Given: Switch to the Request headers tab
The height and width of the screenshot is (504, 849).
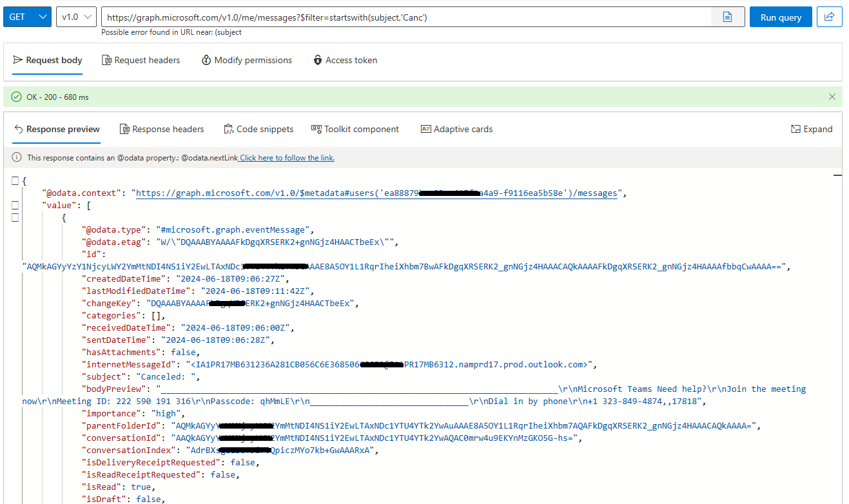Looking at the screenshot, I should click(x=141, y=60).
